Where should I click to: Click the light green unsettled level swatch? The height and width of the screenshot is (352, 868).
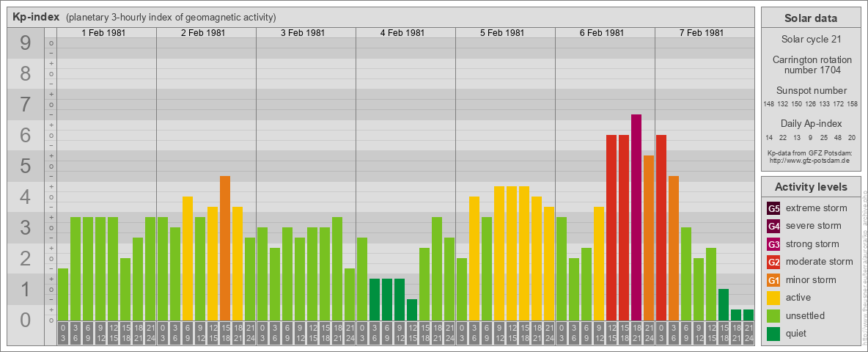773,315
